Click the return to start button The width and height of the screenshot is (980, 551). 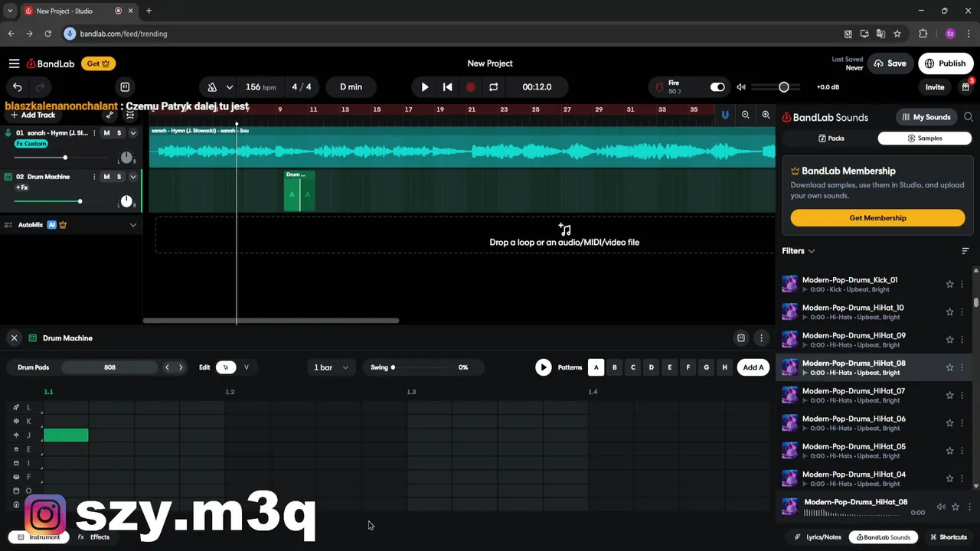(448, 87)
